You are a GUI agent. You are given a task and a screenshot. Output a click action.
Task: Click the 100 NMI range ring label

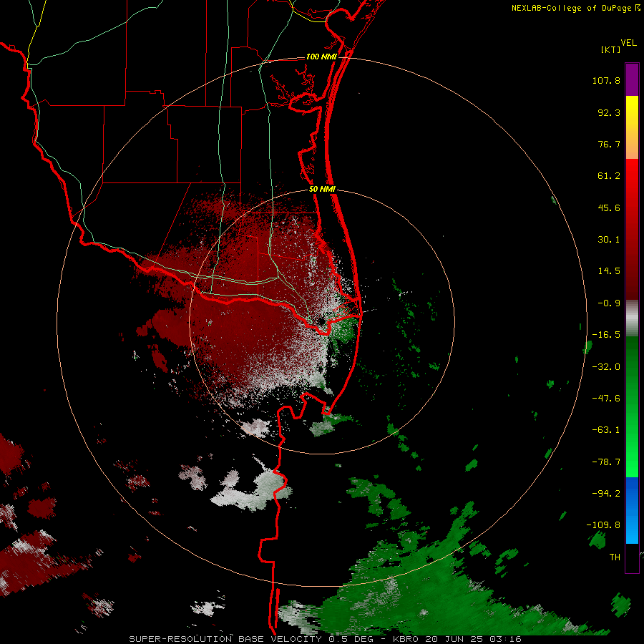(321, 57)
